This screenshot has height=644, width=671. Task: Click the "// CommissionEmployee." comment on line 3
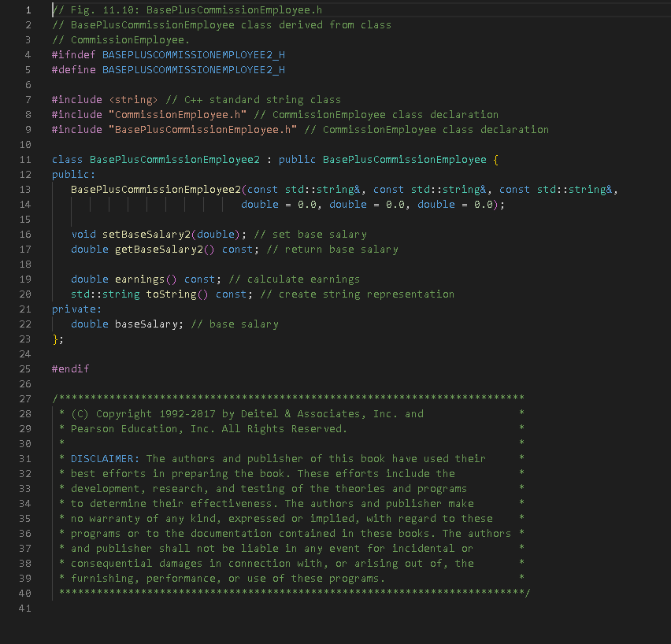tap(120, 40)
